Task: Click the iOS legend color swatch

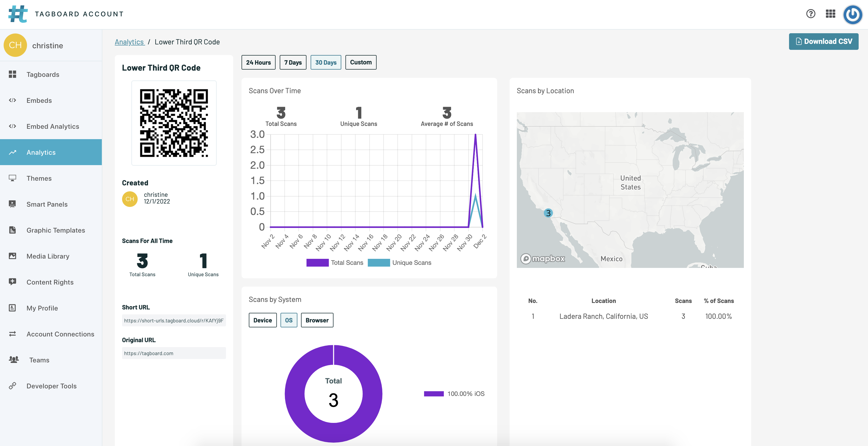Action: [434, 394]
